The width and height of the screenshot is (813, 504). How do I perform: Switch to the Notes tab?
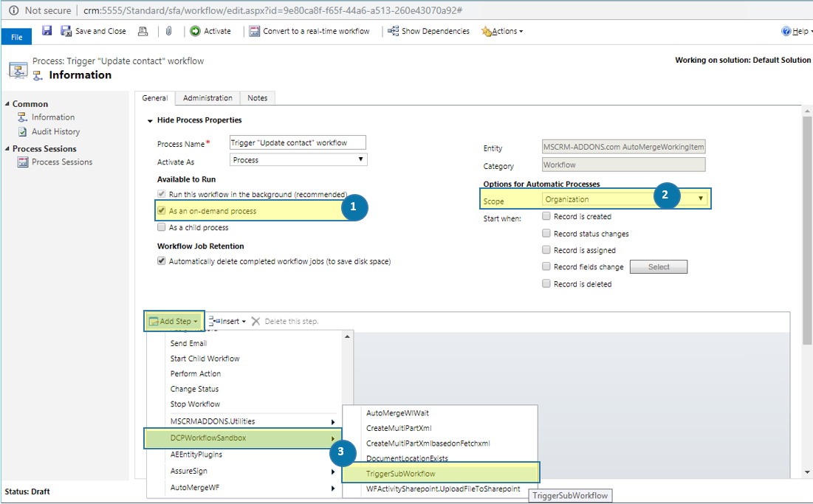[257, 98]
